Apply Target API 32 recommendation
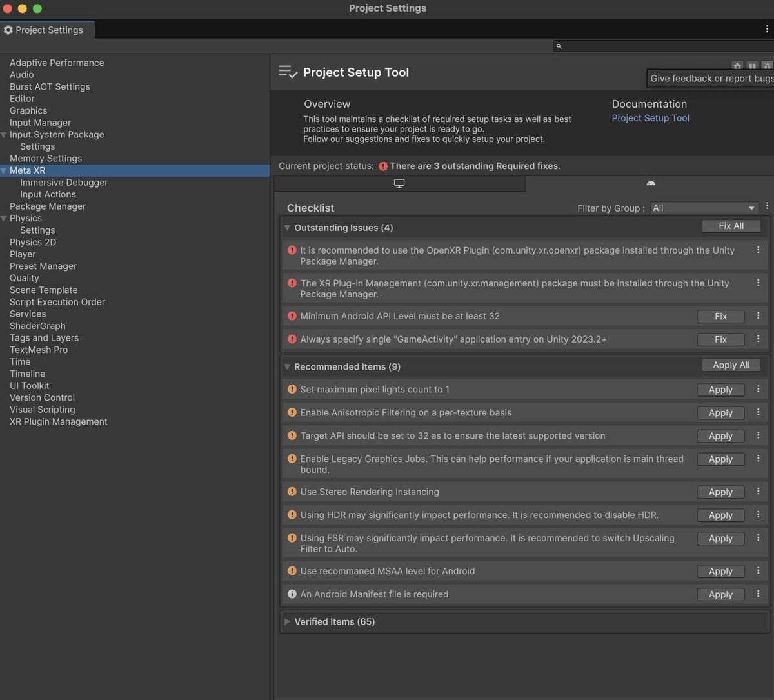This screenshot has height=700, width=774. [720, 436]
